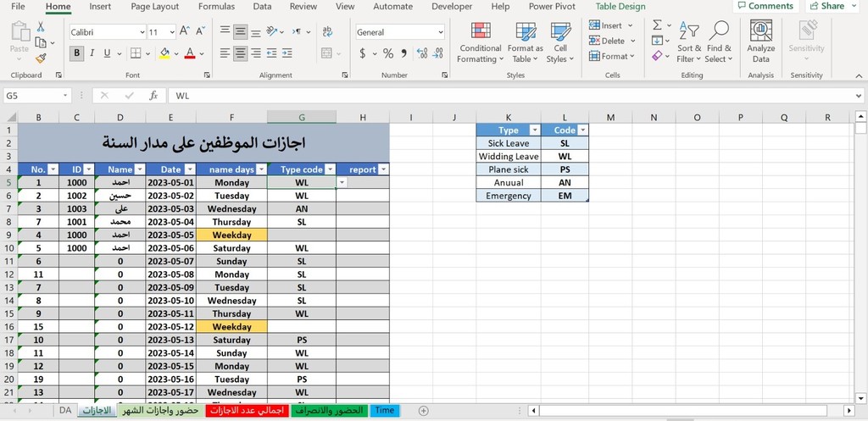Screen dimensions: 868x421
Task: Open Calibri font name dropdown
Action: pos(142,32)
